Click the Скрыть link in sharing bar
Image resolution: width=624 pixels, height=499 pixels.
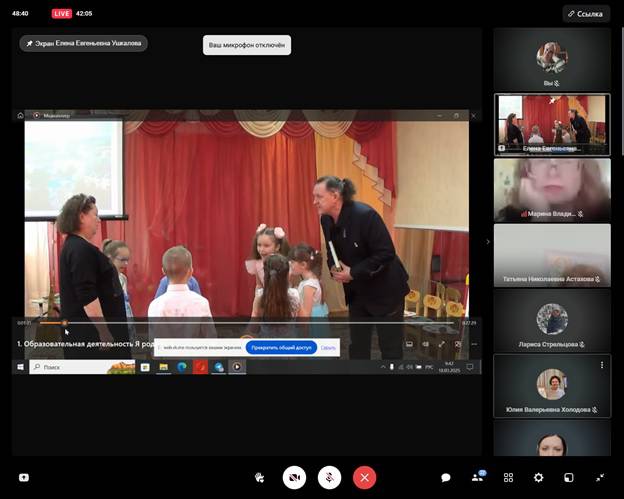tap(328, 348)
